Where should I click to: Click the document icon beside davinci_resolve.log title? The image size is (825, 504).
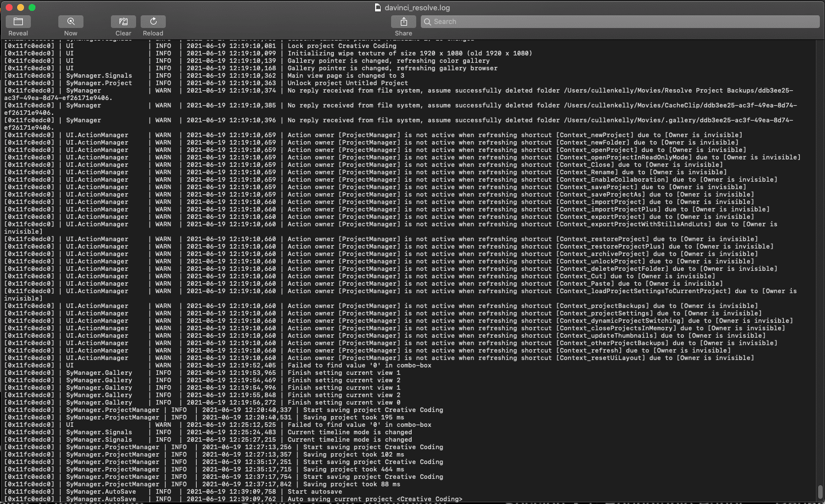pyautogui.click(x=377, y=8)
